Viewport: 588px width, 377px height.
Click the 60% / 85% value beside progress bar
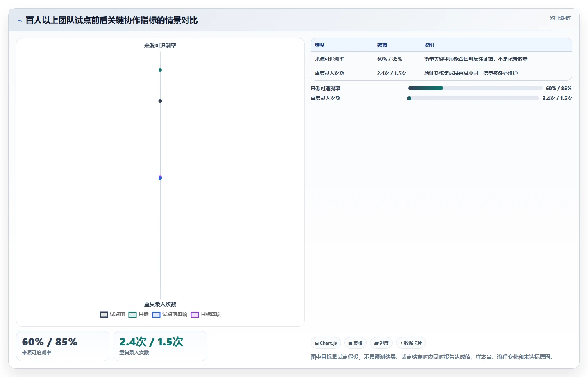558,89
